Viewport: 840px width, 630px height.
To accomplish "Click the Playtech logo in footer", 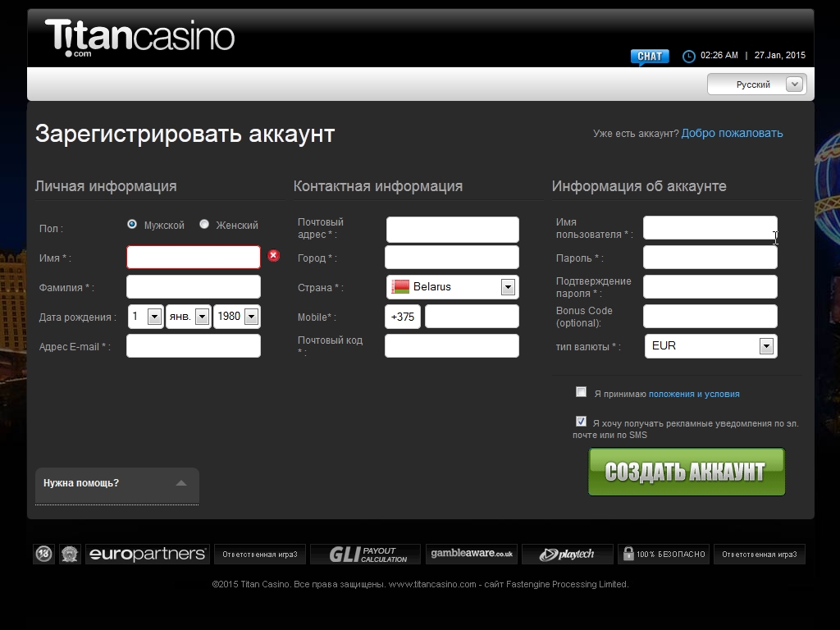I will (x=567, y=555).
